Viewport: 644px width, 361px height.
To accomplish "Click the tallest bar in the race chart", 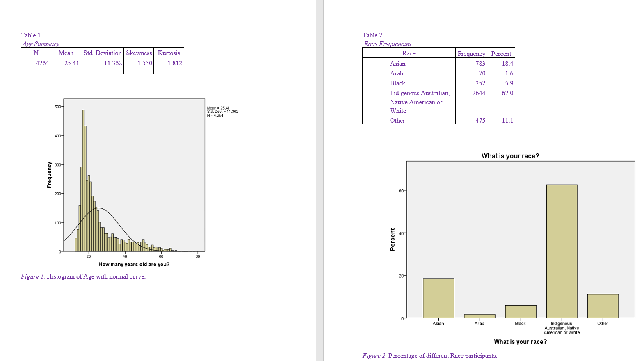I will click(x=562, y=251).
